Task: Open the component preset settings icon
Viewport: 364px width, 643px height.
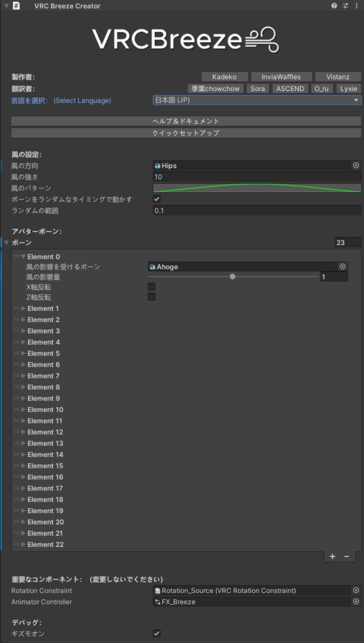Action: [345, 6]
